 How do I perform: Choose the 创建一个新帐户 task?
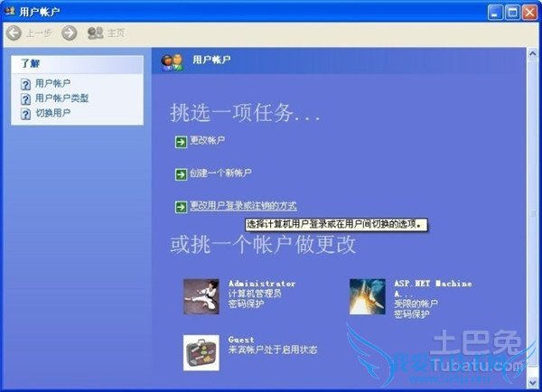(x=220, y=173)
